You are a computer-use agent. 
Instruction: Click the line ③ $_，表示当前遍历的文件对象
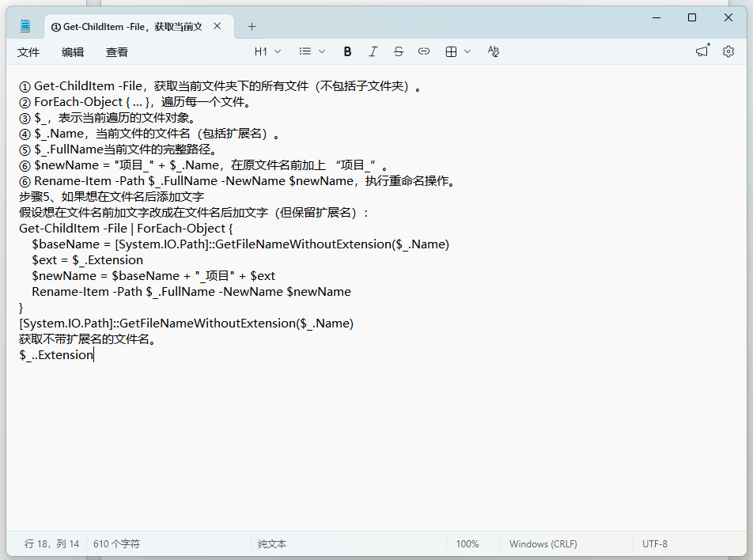coord(107,118)
